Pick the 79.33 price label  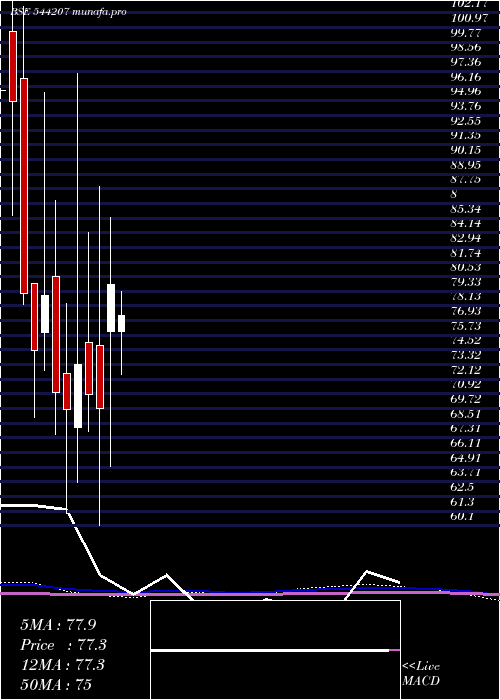[x=466, y=282]
